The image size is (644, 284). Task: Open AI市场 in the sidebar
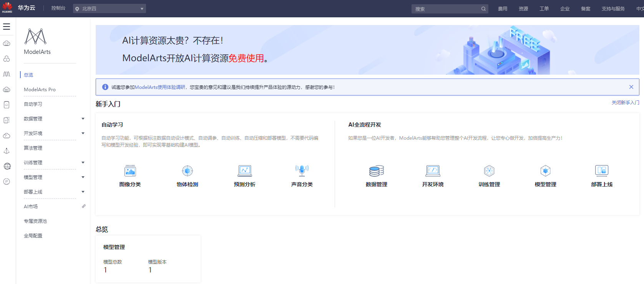[x=31, y=206]
